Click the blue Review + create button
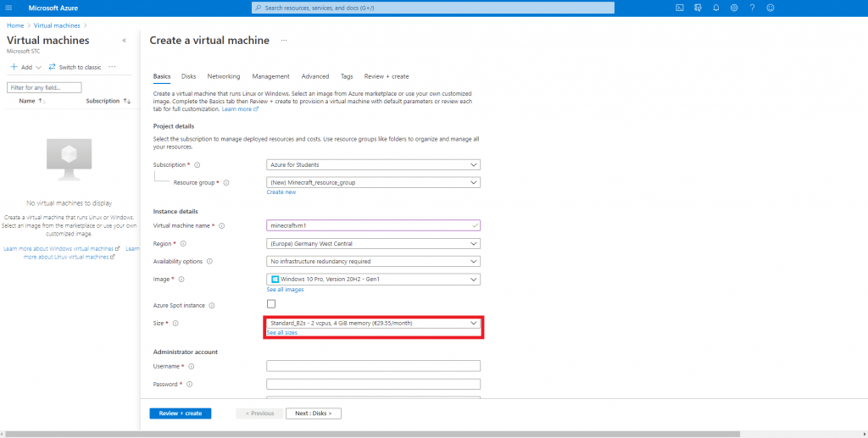The image size is (868, 438). pyautogui.click(x=180, y=413)
